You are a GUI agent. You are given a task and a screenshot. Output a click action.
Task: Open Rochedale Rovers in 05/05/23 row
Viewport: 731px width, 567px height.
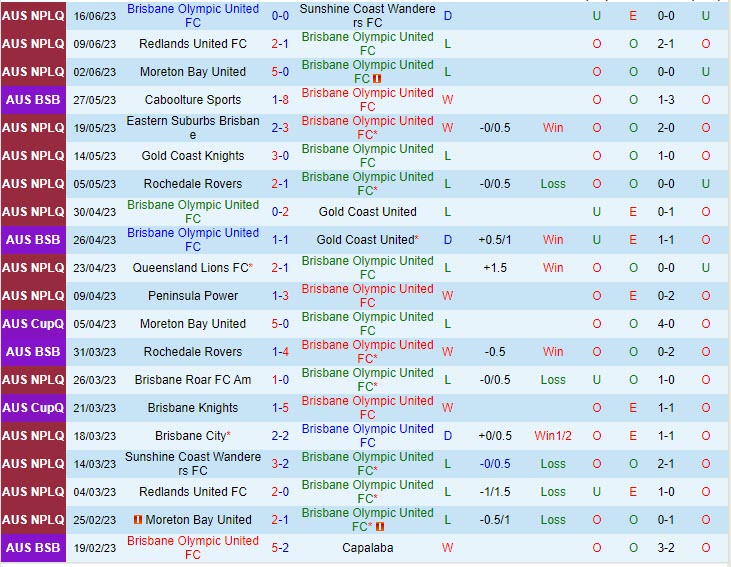(193, 184)
